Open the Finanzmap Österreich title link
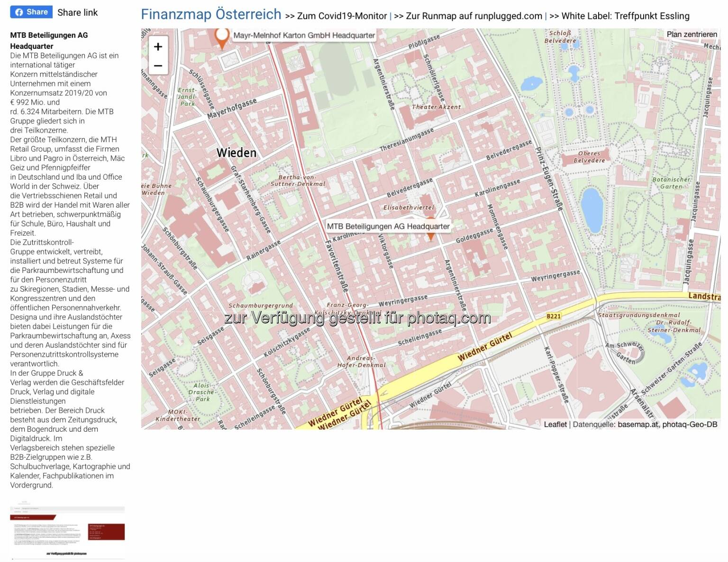 click(211, 14)
